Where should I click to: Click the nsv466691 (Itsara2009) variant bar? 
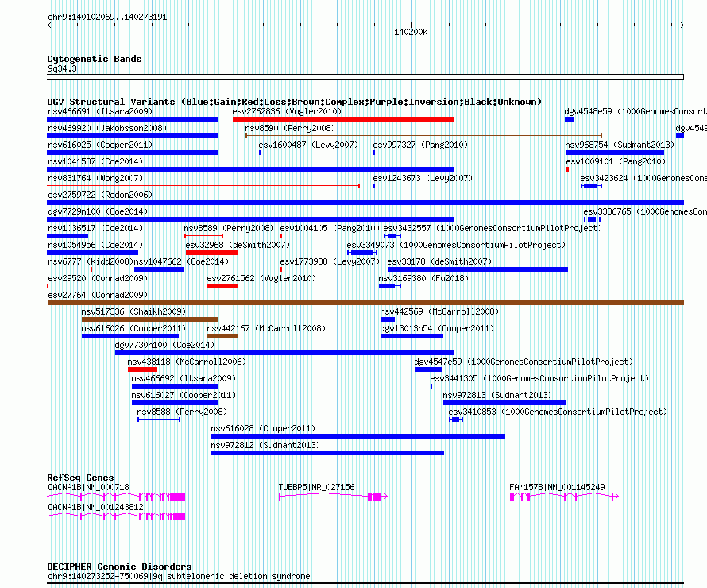pyautogui.click(x=133, y=119)
